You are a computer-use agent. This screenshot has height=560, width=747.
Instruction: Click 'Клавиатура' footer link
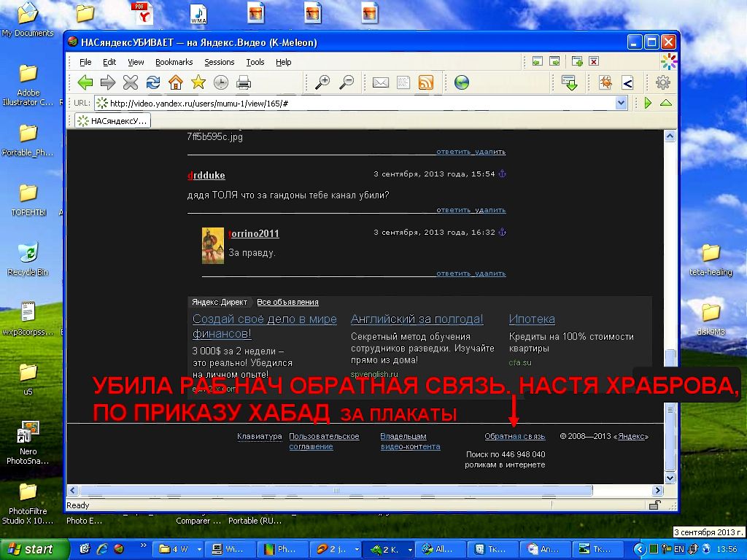[x=260, y=436]
